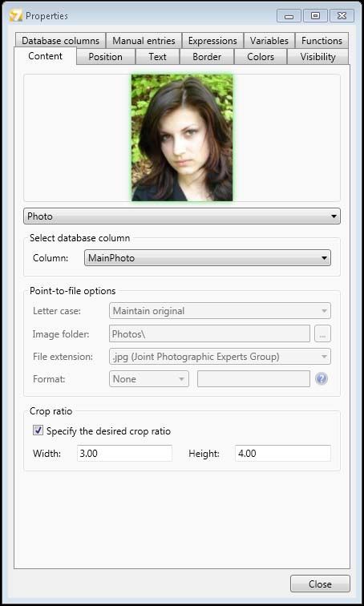364x606 pixels.
Task: Click the Width crop ratio field
Action: 124,454
